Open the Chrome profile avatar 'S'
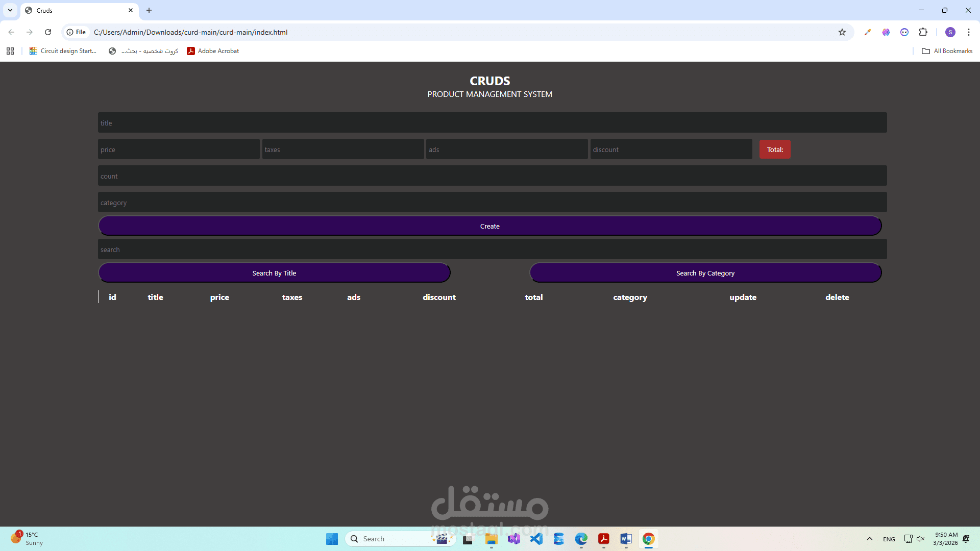980x551 pixels. tap(950, 32)
